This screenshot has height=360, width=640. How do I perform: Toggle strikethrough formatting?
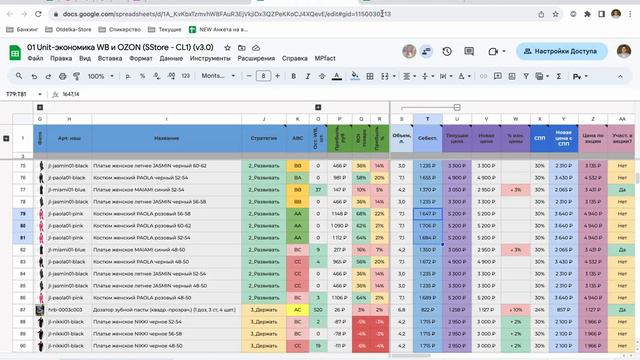click(322, 76)
